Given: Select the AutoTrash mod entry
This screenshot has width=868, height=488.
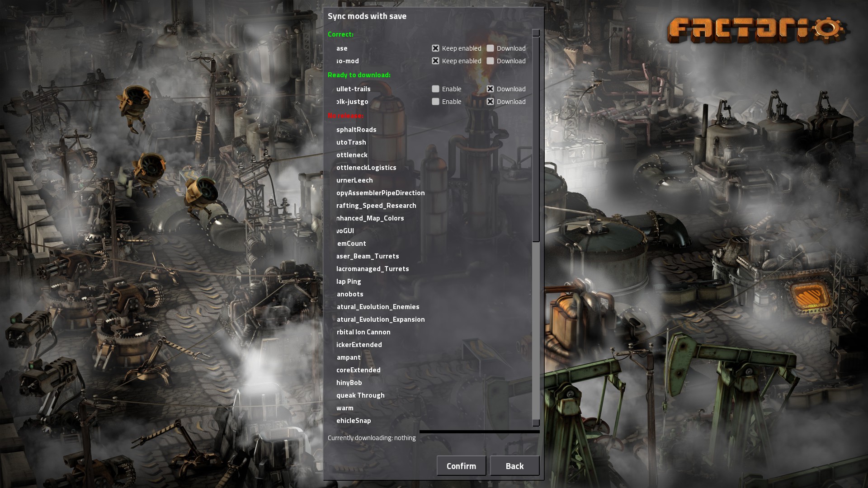Looking at the screenshot, I should point(351,142).
